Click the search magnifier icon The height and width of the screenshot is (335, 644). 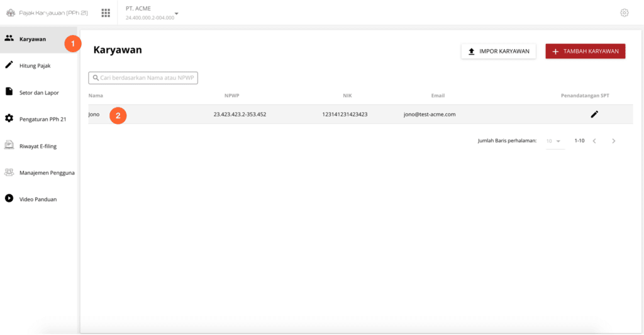96,77
